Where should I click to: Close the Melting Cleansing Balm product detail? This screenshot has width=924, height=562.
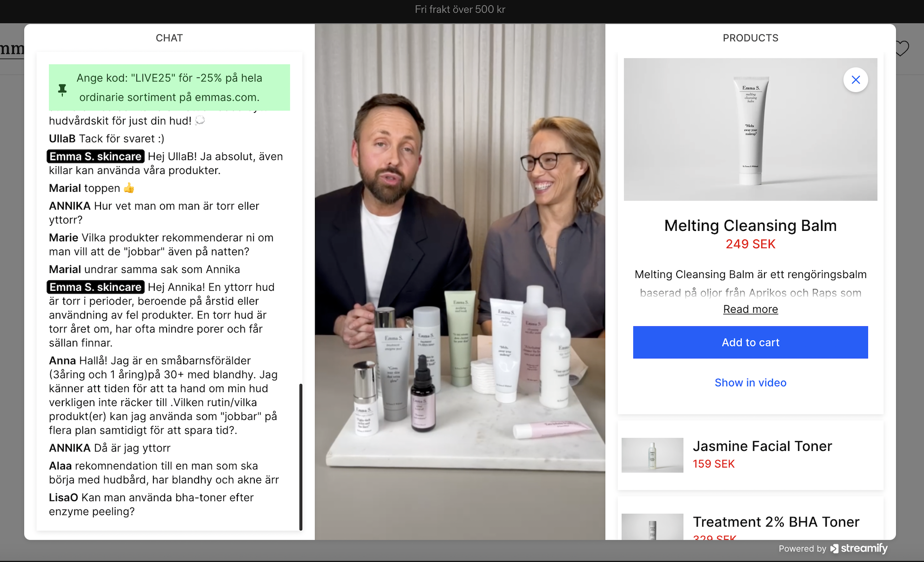pyautogui.click(x=856, y=80)
